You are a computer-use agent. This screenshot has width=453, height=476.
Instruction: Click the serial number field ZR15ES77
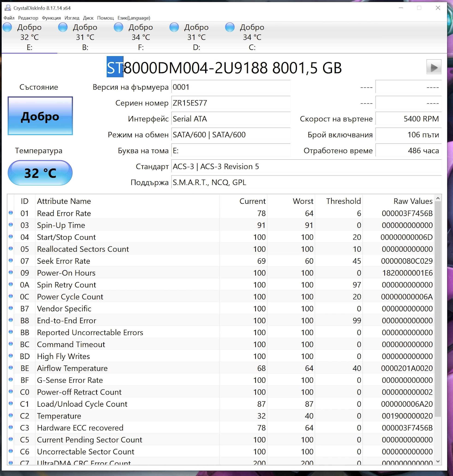coord(231,103)
